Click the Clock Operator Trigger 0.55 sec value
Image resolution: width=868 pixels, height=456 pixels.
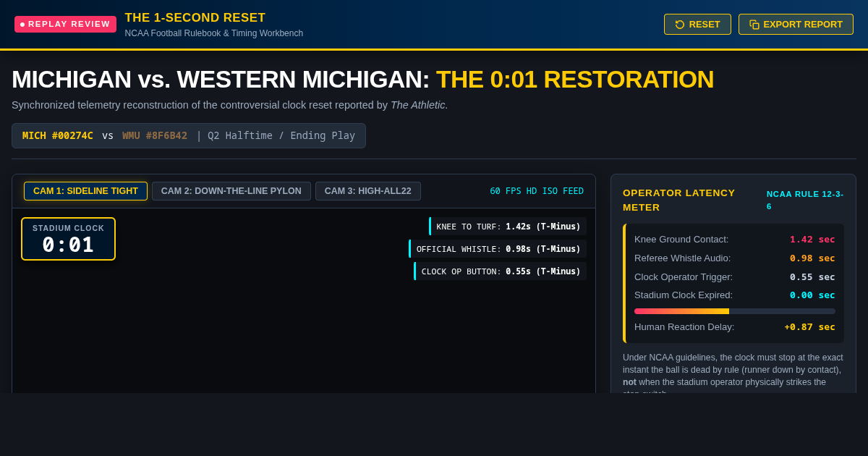coord(812,276)
